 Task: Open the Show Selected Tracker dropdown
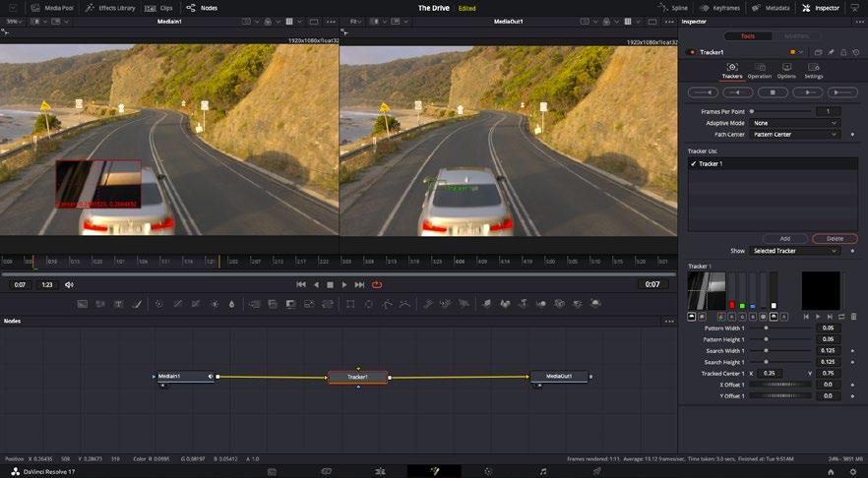(795, 251)
